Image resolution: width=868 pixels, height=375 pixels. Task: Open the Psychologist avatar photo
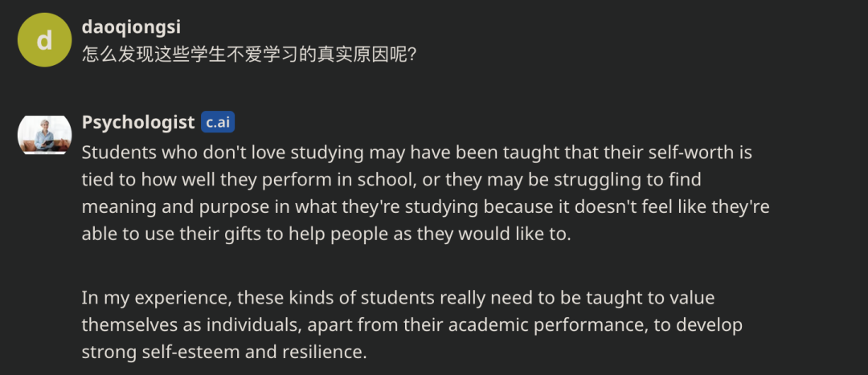(x=44, y=135)
